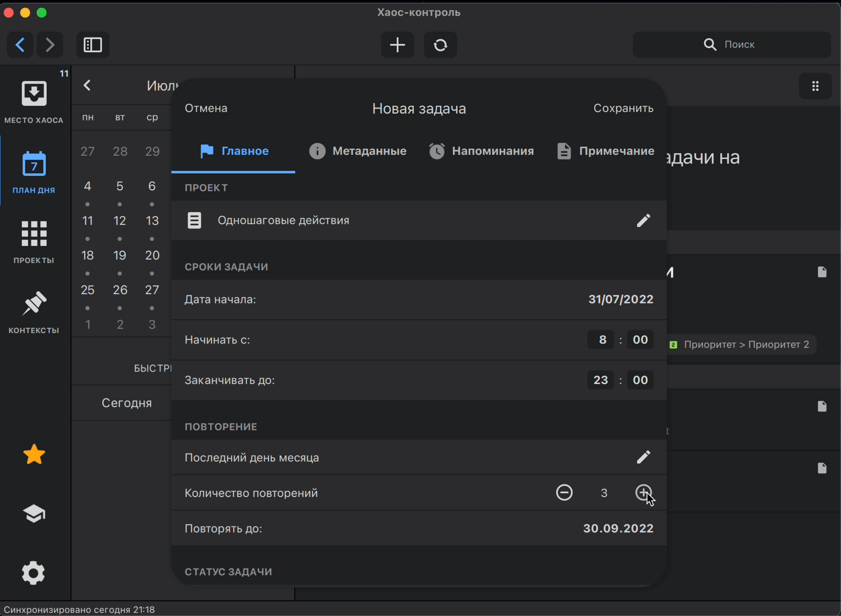Click the start hour field showing 8

point(602,340)
